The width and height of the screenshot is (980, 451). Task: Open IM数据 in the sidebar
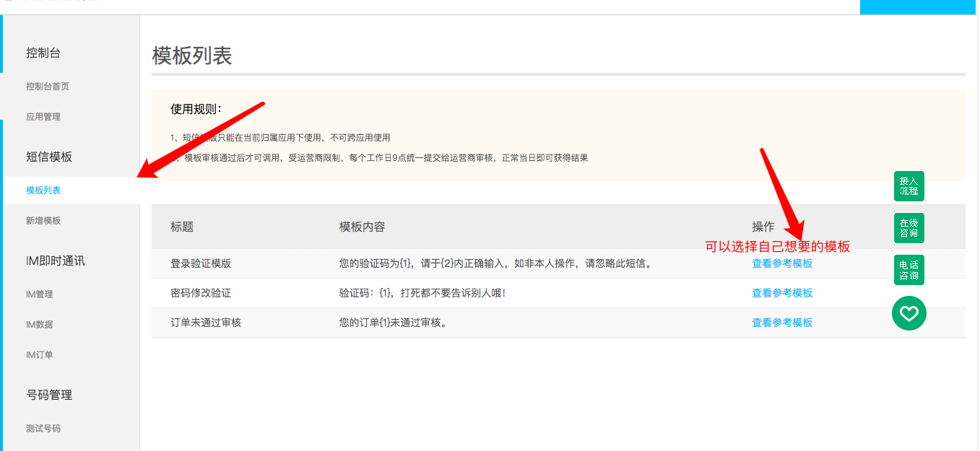pyautogui.click(x=40, y=325)
